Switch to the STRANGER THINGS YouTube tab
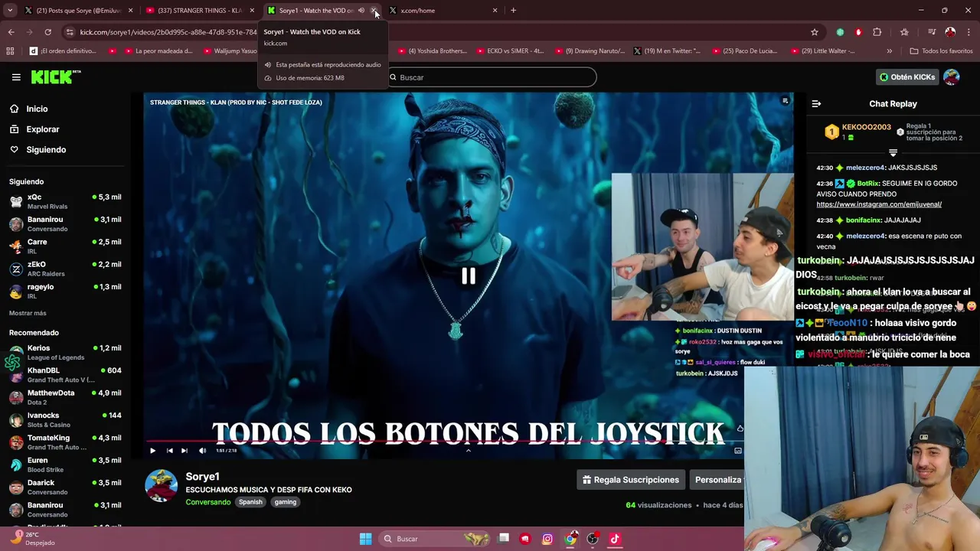Viewport: 980px width, 551px height. (x=199, y=11)
